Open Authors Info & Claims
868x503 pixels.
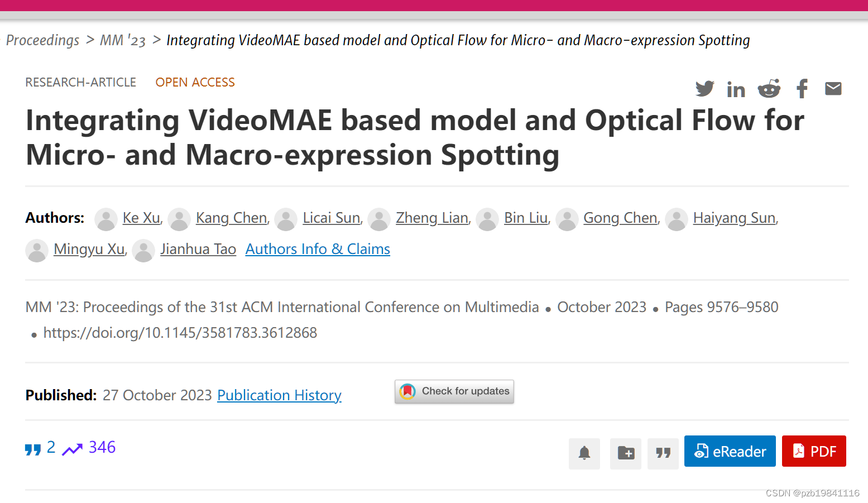[317, 249]
